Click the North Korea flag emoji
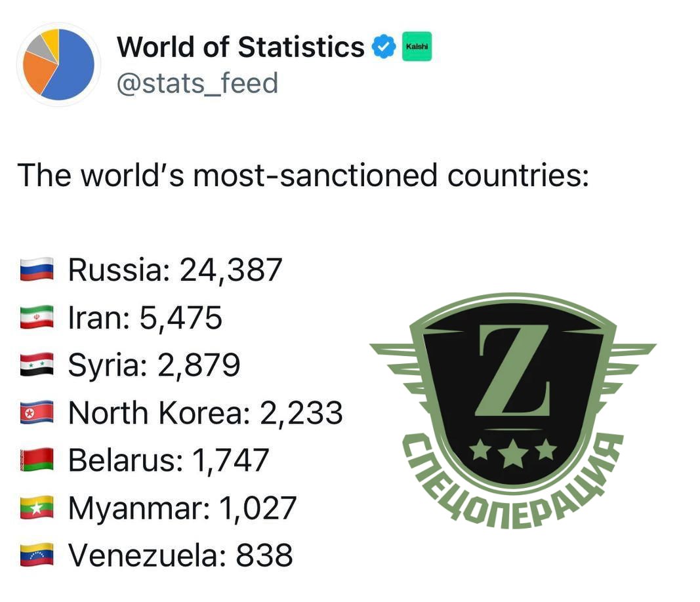The image size is (700, 602). [x=37, y=412]
